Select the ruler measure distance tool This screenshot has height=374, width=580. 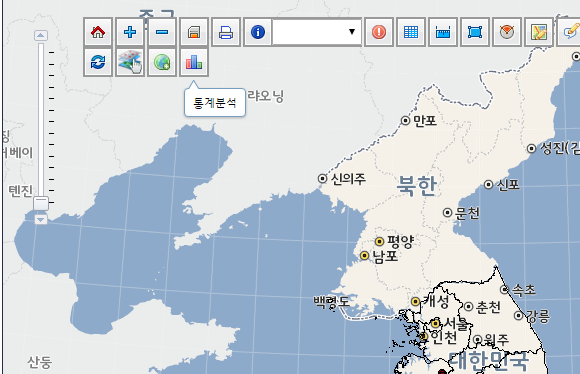(x=443, y=32)
